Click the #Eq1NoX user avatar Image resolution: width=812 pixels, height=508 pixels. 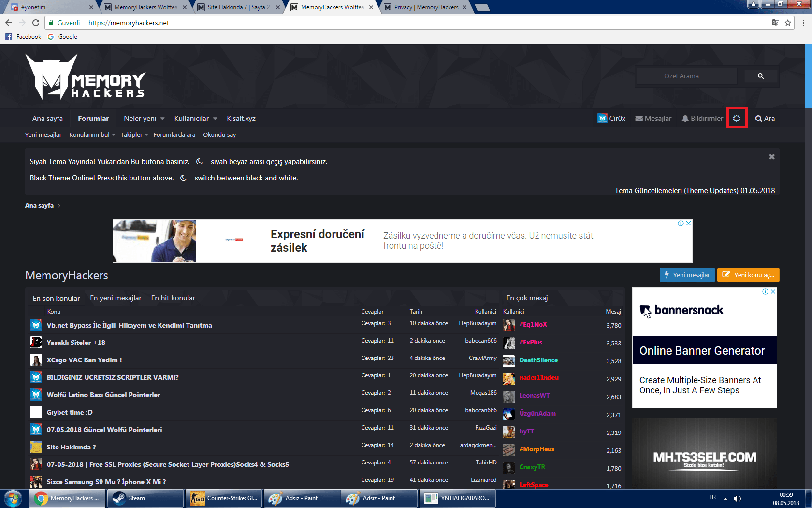pyautogui.click(x=508, y=325)
